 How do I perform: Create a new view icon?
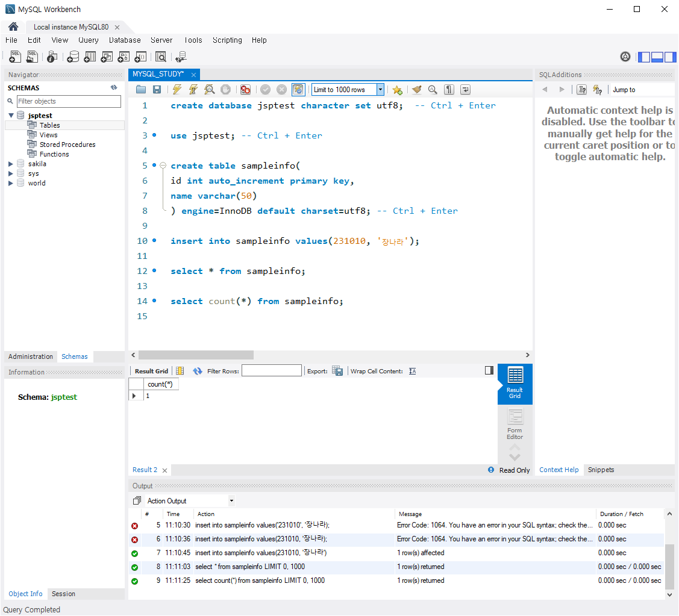pyautogui.click(x=107, y=57)
